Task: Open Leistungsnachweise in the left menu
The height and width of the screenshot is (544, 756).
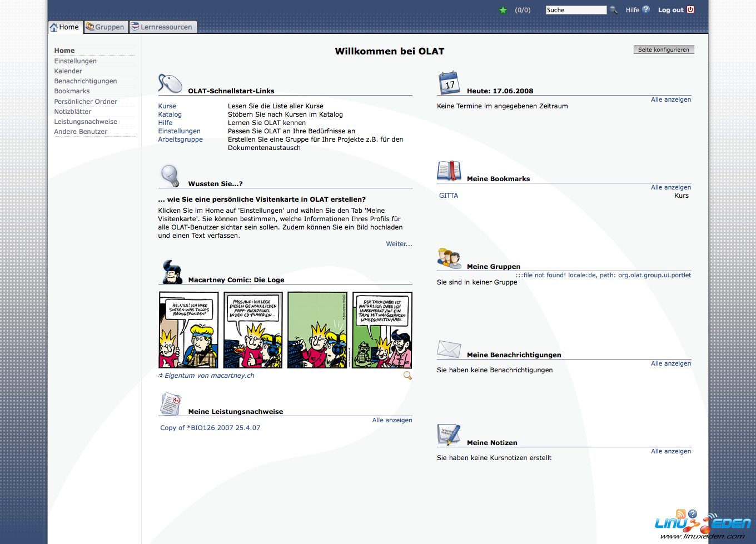Action: click(x=86, y=122)
